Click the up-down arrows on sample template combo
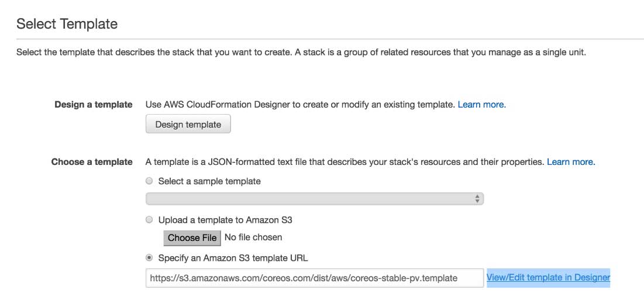Viewport: 644px width, 307px height. 477,199
